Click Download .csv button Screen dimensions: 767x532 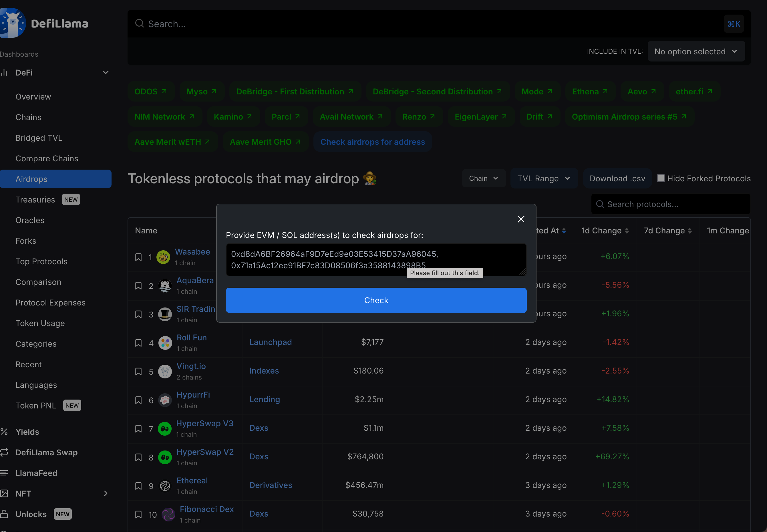[x=617, y=178]
